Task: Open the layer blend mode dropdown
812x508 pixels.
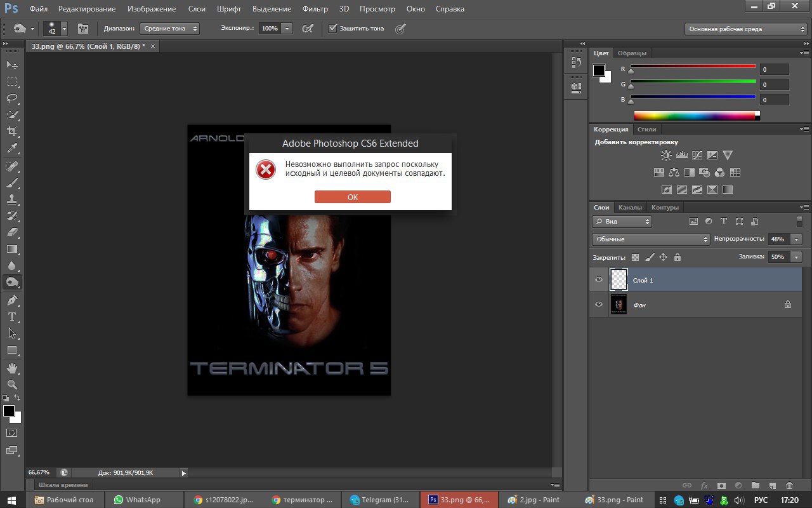Action: pyautogui.click(x=651, y=239)
